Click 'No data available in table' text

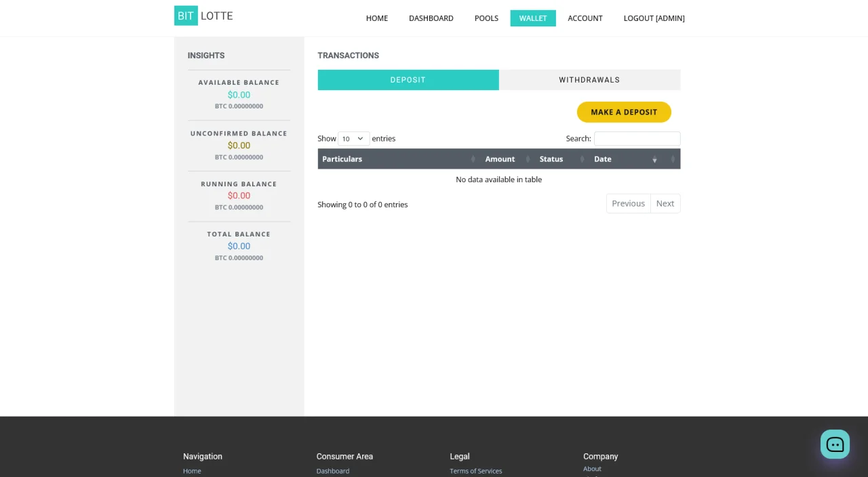pos(499,180)
